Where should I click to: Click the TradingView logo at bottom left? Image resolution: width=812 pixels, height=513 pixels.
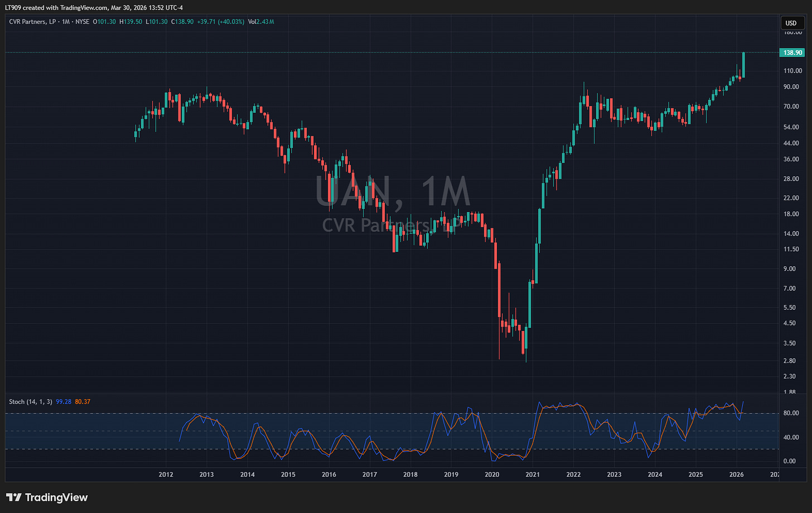coord(47,497)
